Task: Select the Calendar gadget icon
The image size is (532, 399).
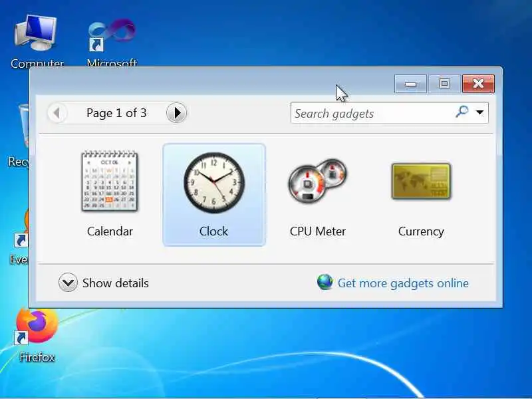Action: 110,181
